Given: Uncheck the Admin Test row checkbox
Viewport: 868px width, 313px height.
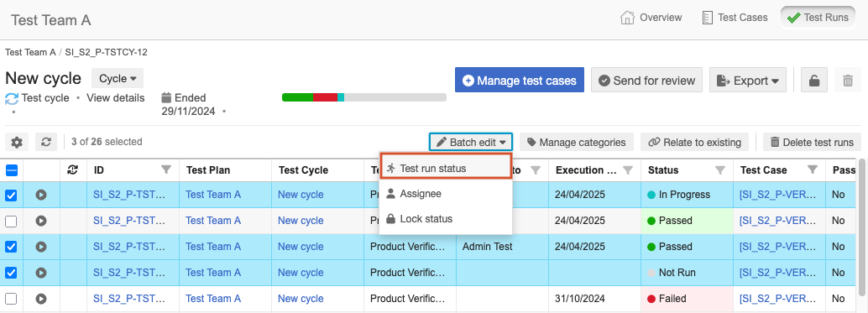Looking at the screenshot, I should point(11,247).
